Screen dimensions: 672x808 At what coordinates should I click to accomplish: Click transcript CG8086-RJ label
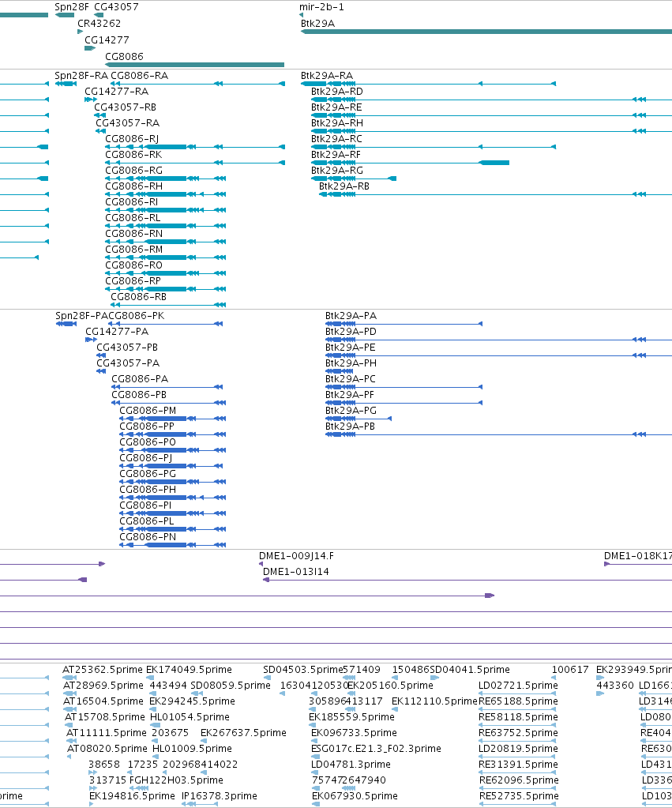pyautogui.click(x=132, y=139)
